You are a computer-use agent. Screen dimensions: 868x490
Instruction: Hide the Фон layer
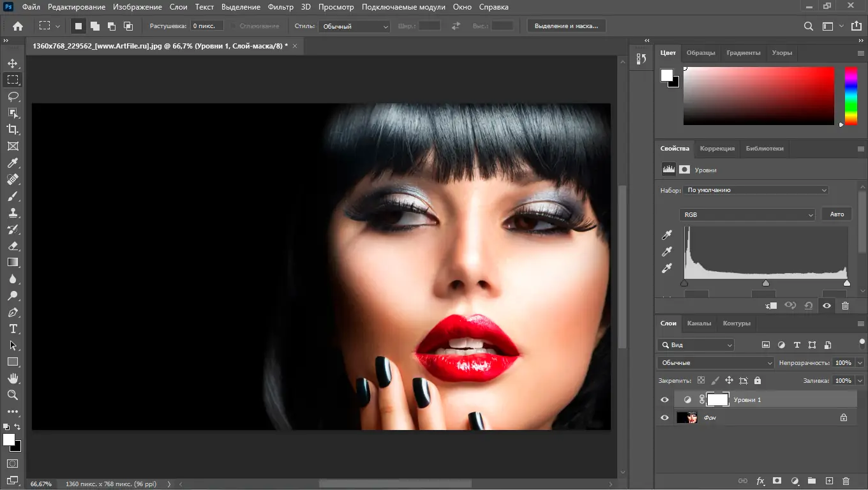664,417
